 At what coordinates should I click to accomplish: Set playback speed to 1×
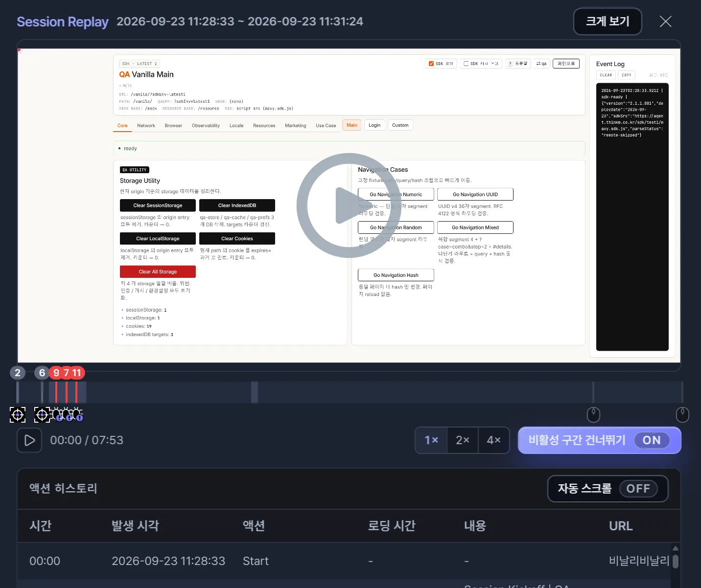tap(431, 440)
